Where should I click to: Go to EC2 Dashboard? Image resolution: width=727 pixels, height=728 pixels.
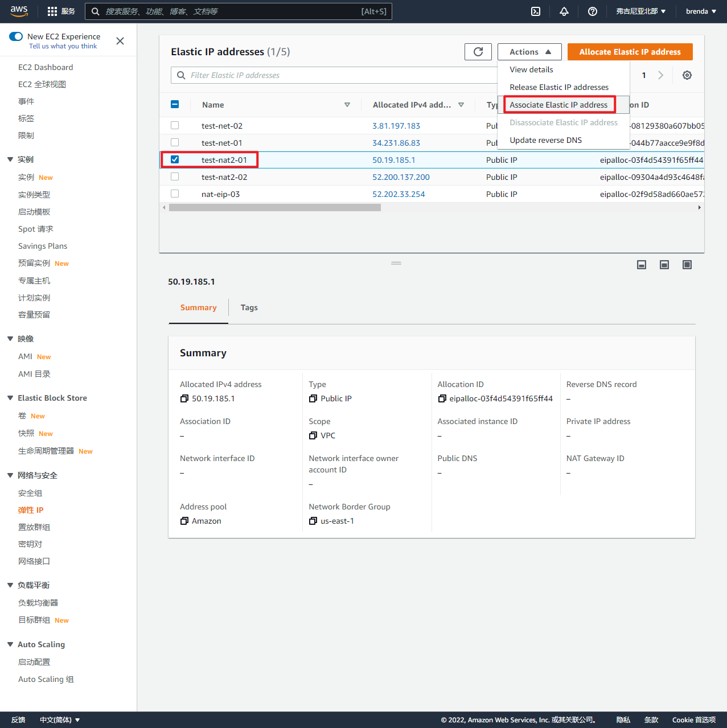(x=46, y=67)
